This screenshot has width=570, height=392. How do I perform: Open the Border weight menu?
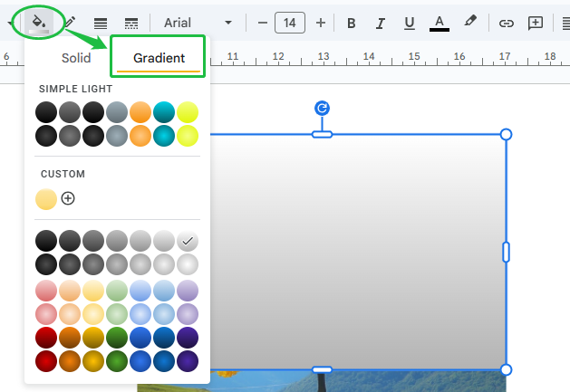(101, 24)
